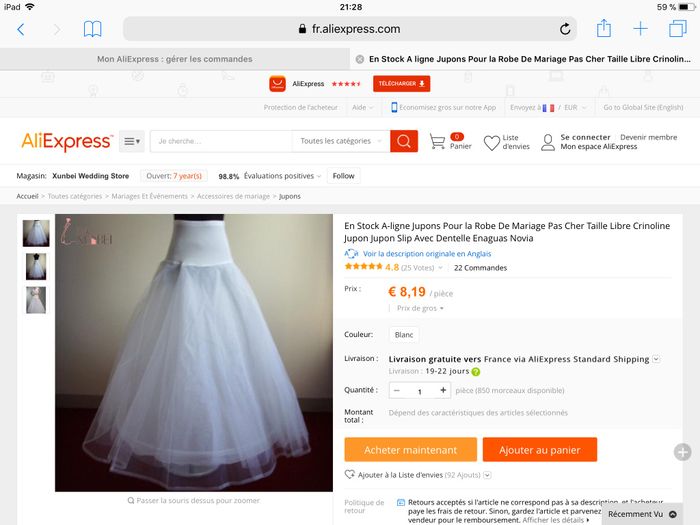Switch to Mon AliExpress commandes tab
This screenshot has width=700, height=525.
coord(175,59)
